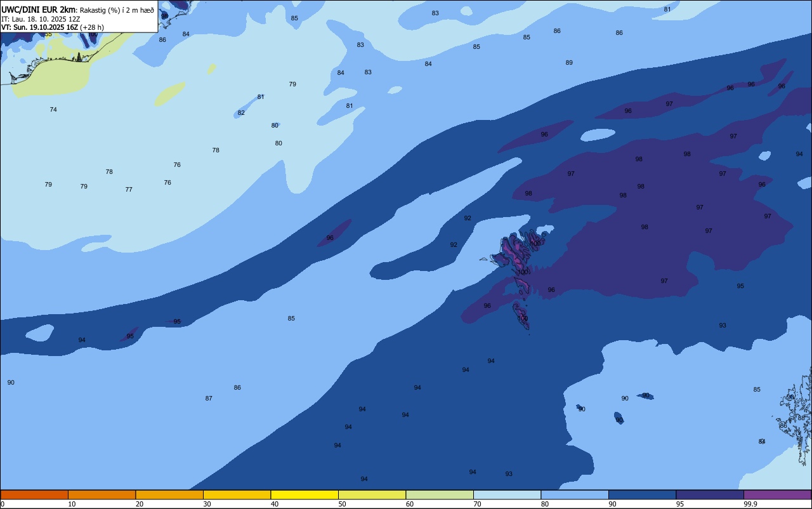The width and height of the screenshot is (812, 509).
Task: Click the '87' humidity value on map
Action: coord(209,399)
